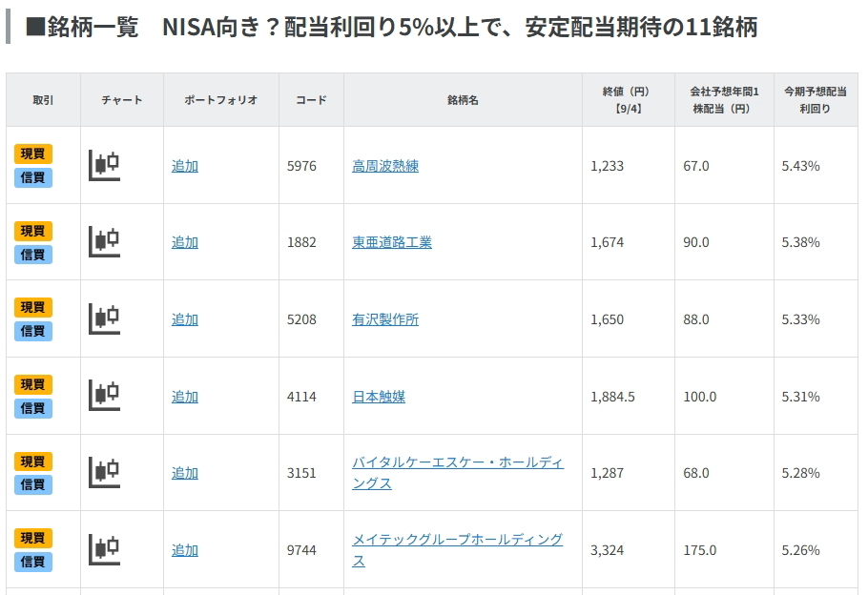
Task: Add code 3151 to portfolio via 追加
Action: coord(185,473)
